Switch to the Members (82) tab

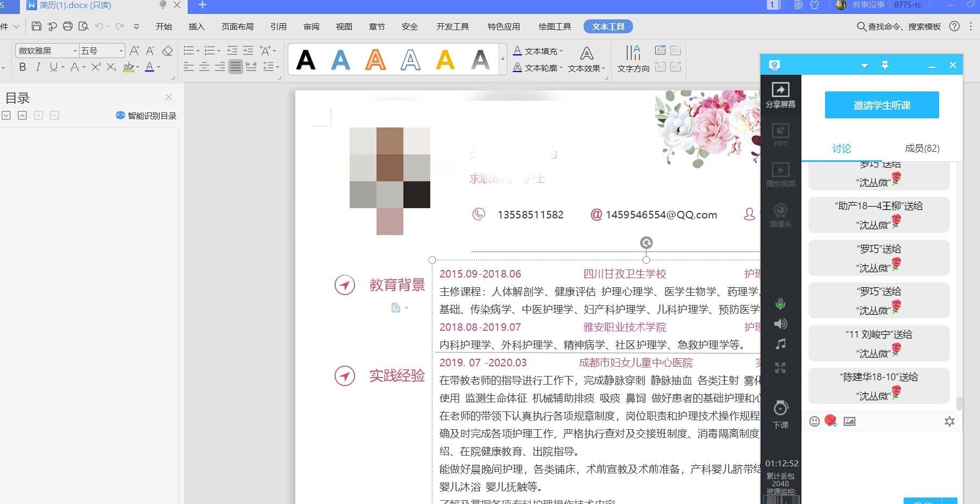click(x=922, y=148)
